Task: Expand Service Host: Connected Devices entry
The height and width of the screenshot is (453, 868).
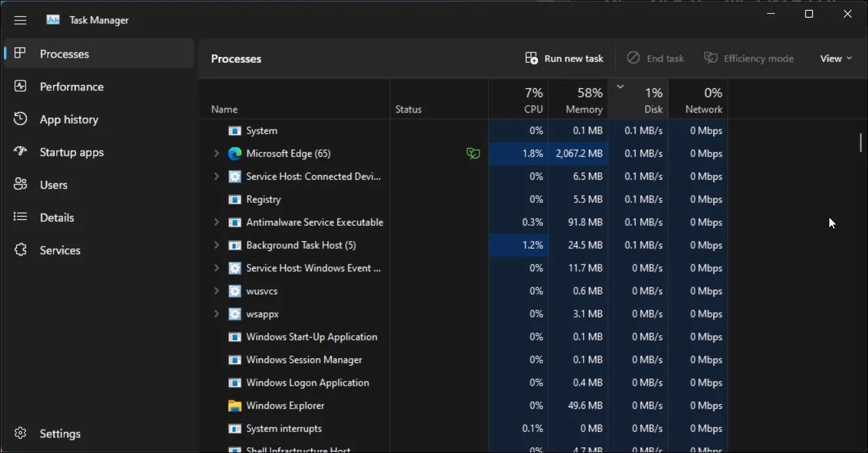Action: pyautogui.click(x=217, y=176)
